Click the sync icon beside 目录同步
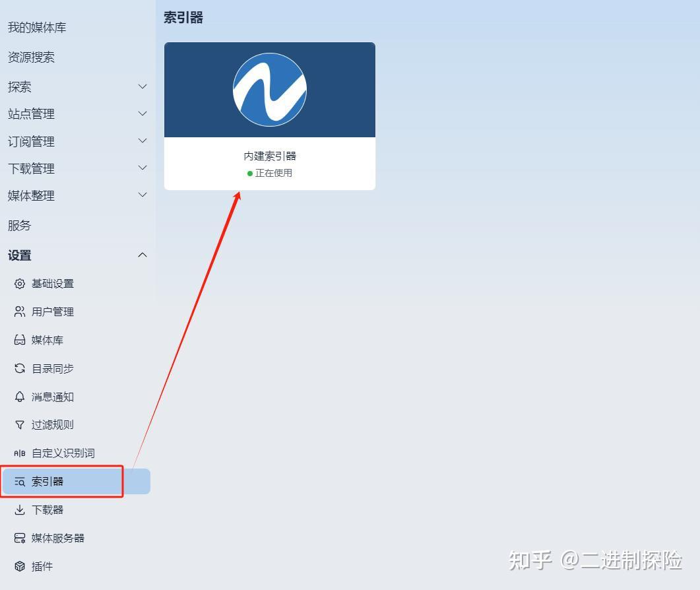Image resolution: width=700 pixels, height=590 pixels. 20,368
